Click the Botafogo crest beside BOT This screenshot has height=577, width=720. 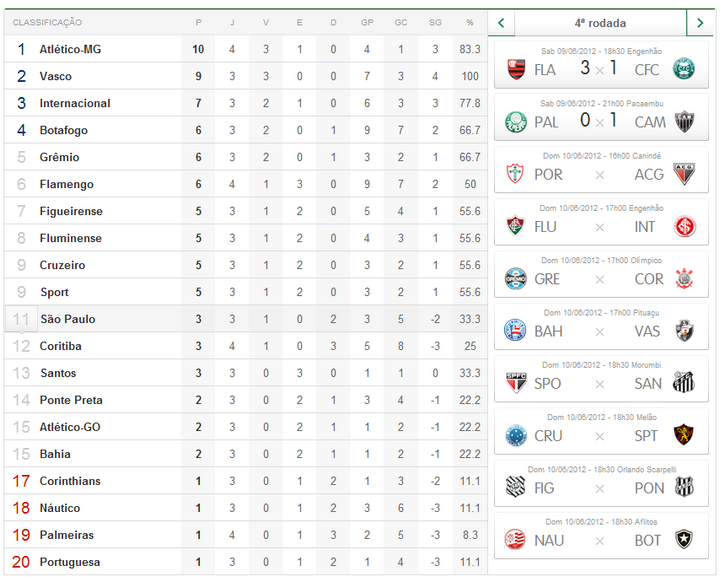point(684,540)
